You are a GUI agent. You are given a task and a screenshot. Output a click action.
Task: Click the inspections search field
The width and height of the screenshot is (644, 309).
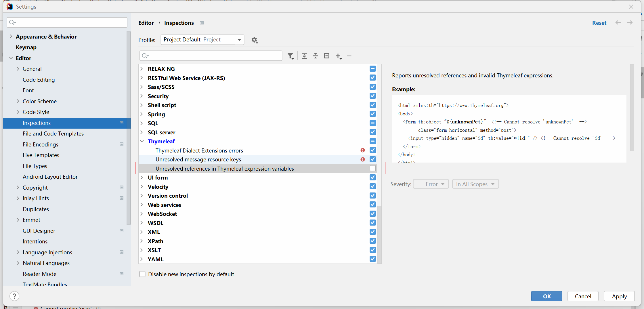coord(211,56)
